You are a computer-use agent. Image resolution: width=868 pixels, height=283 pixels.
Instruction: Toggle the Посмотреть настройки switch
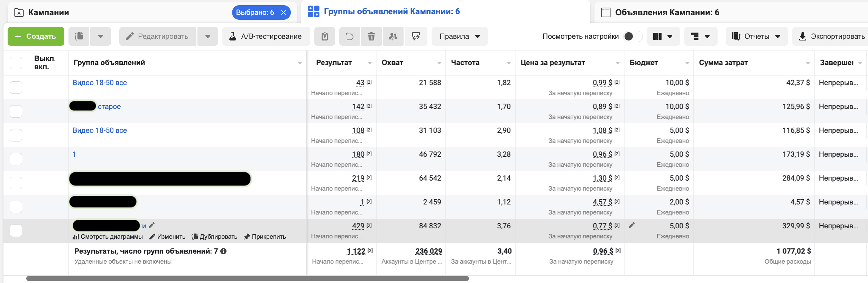[632, 36]
